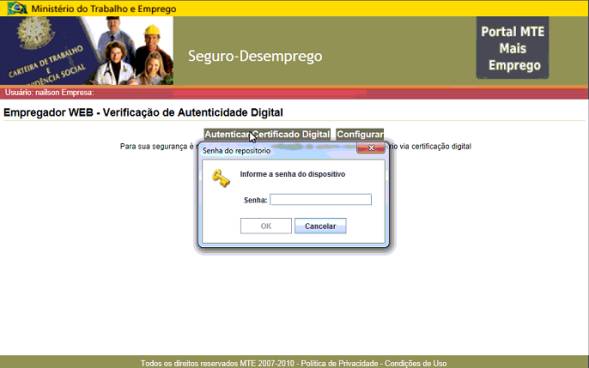Confirm with the OK button

pos(266,226)
